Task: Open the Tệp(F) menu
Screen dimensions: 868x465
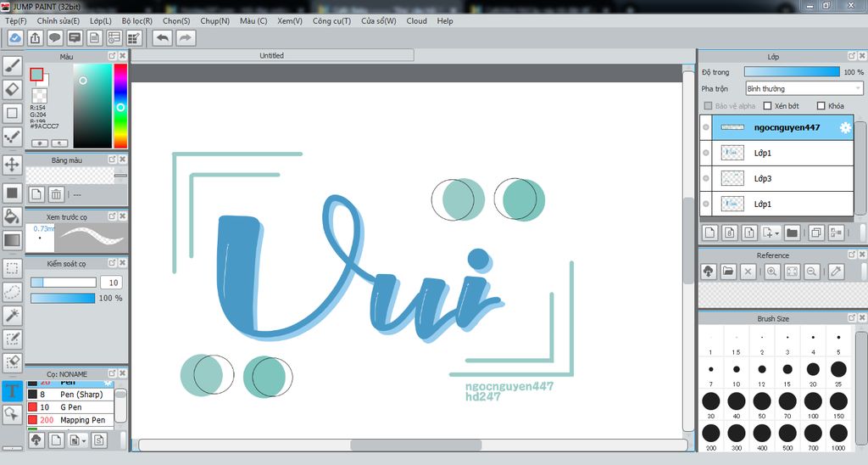Action: [x=16, y=21]
